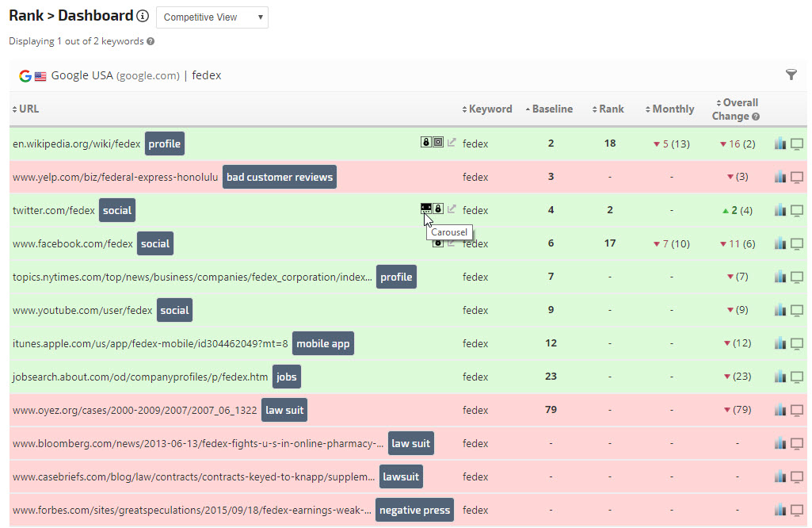Open the jobsearch.about.com URL link
The width and height of the screenshot is (812, 528).
(x=140, y=377)
